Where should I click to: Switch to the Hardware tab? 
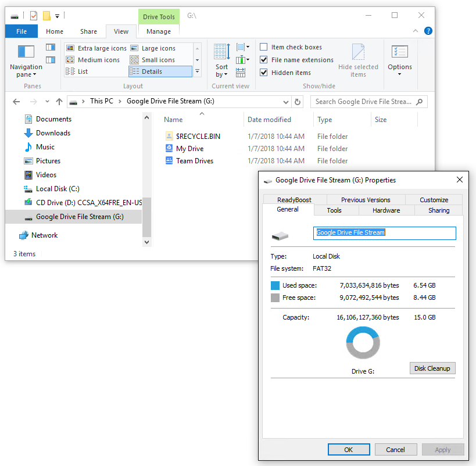coord(386,210)
